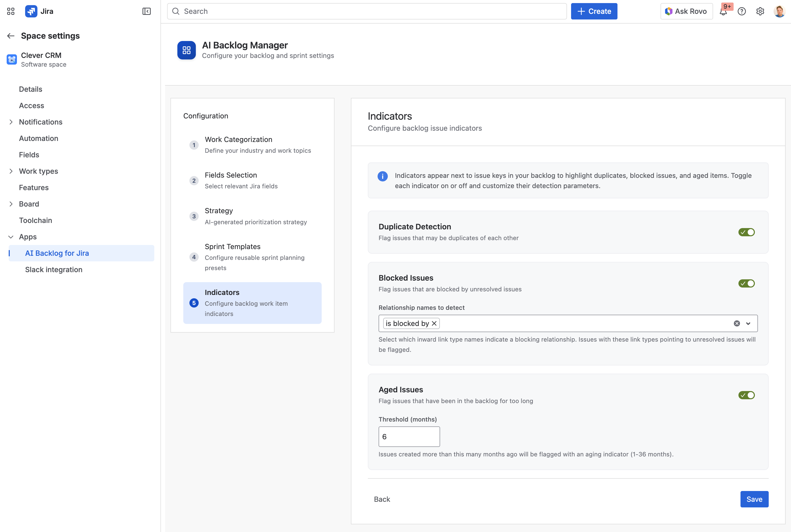Select Slack integration in the sidebar
The height and width of the screenshot is (532, 791).
pyautogui.click(x=54, y=269)
